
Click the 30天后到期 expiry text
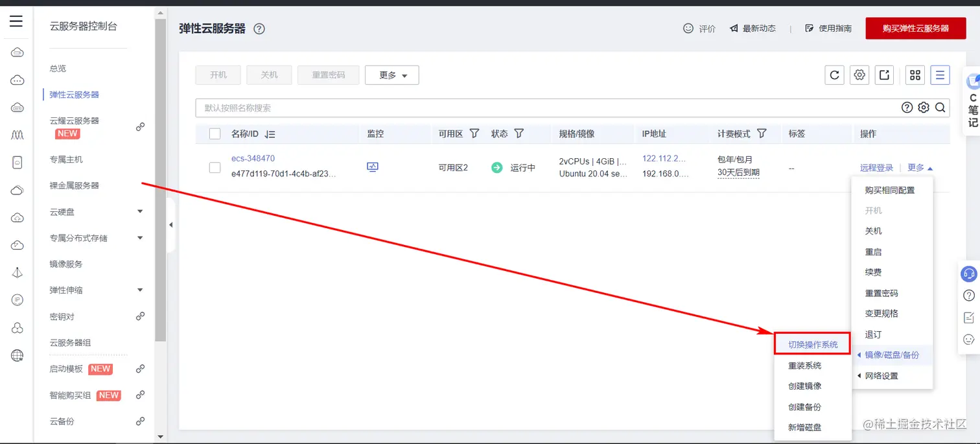point(738,172)
